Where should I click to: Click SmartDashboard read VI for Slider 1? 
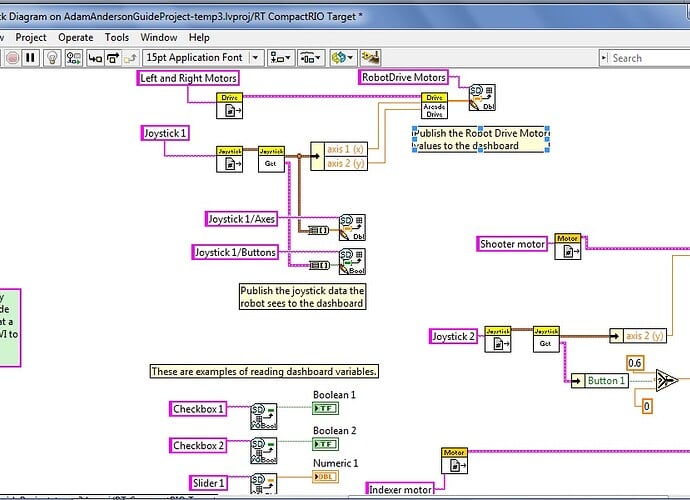[264, 484]
